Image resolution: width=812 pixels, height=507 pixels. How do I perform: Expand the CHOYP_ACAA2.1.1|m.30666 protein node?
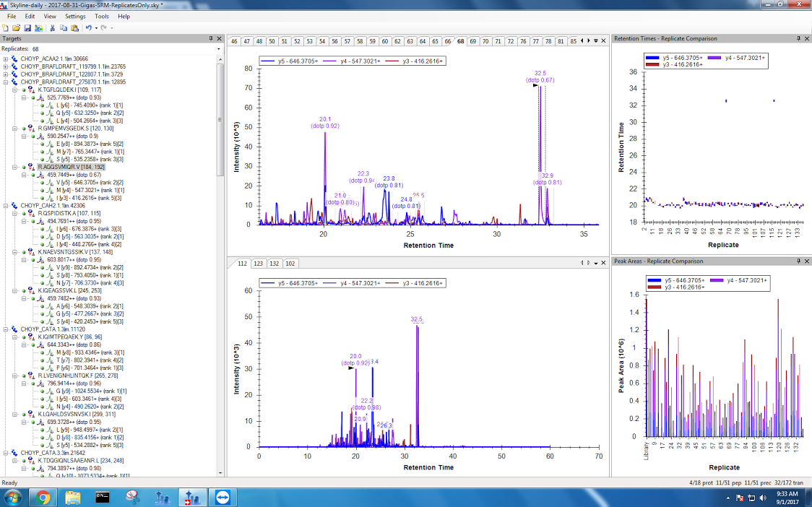coord(6,58)
